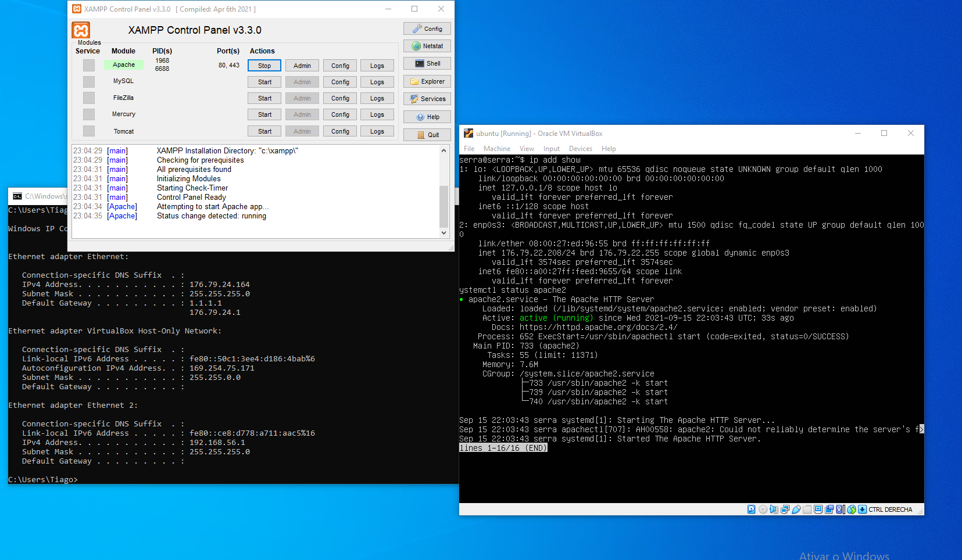Open Mercury Config options
This screenshot has width=962, height=560.
coord(340,114)
